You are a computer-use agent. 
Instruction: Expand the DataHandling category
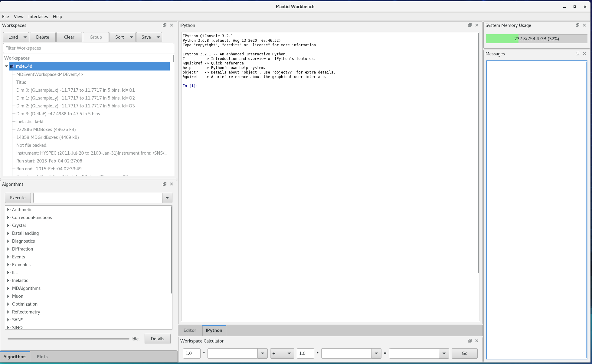click(8, 233)
